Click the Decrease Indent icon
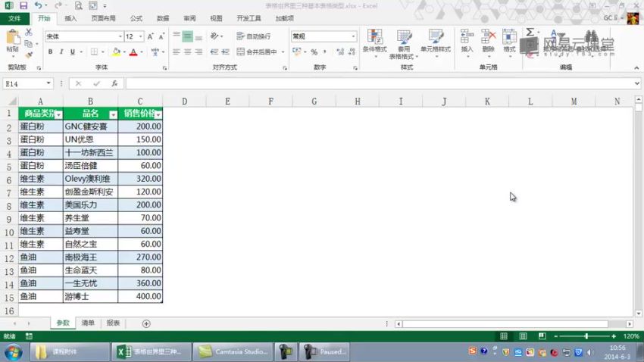 point(214,51)
